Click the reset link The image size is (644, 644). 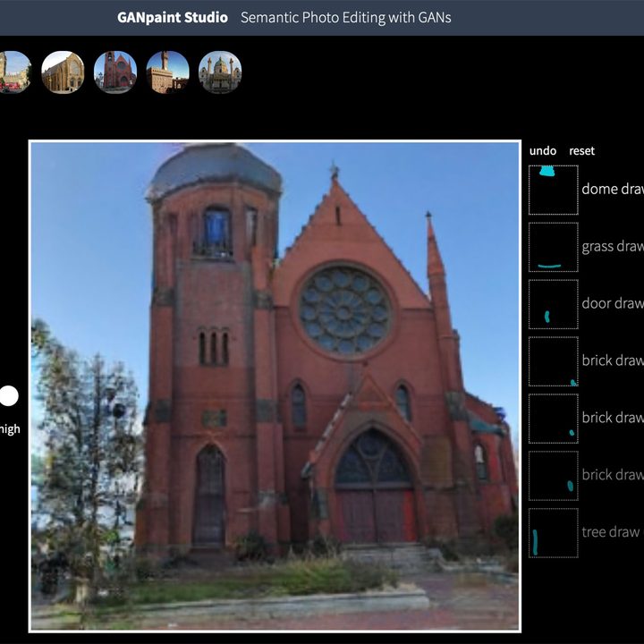pos(581,151)
